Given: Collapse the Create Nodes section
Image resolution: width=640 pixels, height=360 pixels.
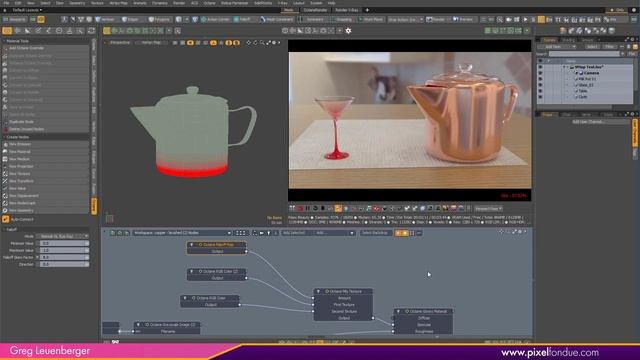Looking at the screenshot, I should click(4, 137).
